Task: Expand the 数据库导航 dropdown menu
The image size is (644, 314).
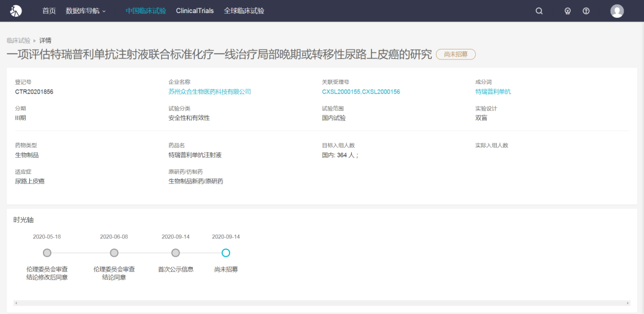Action: (x=86, y=11)
